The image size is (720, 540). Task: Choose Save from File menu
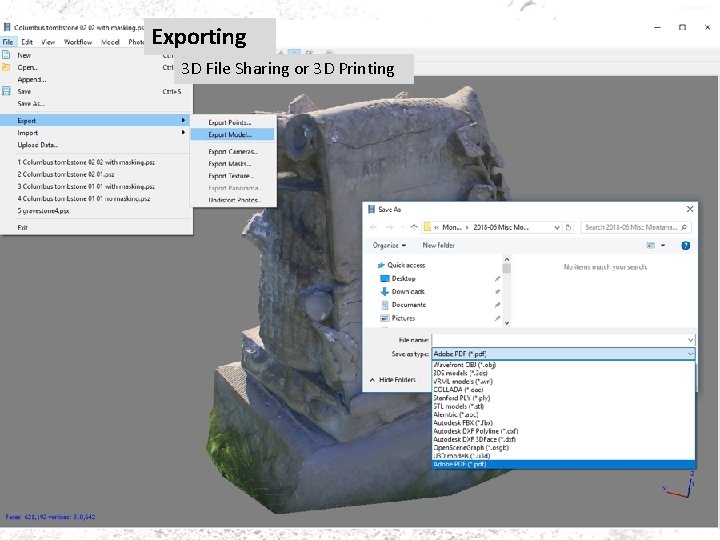click(x=96, y=91)
